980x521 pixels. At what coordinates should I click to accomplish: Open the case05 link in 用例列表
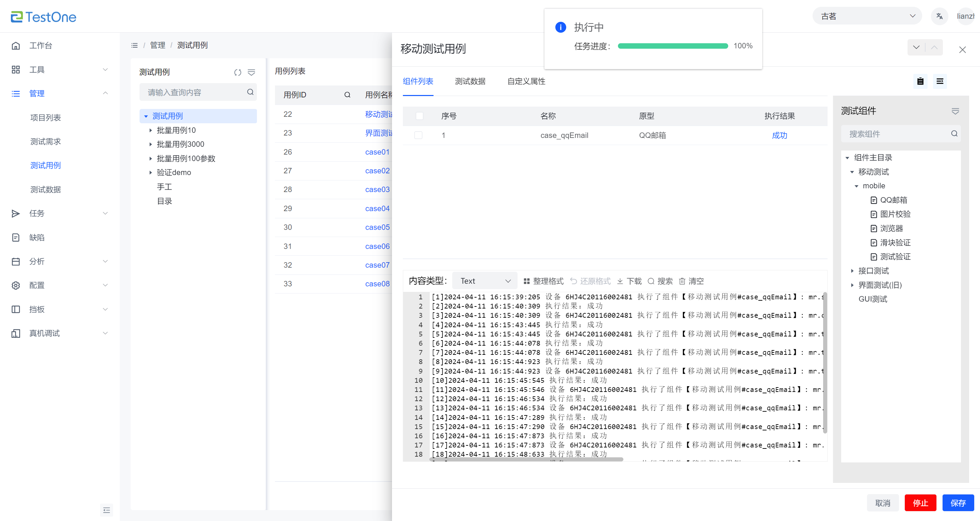click(377, 227)
